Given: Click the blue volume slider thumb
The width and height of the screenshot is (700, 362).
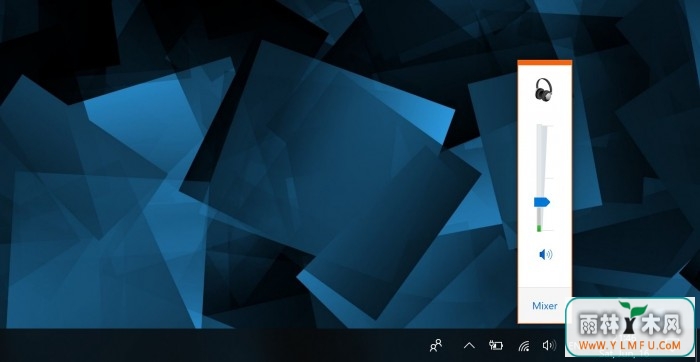Looking at the screenshot, I should [x=542, y=202].
